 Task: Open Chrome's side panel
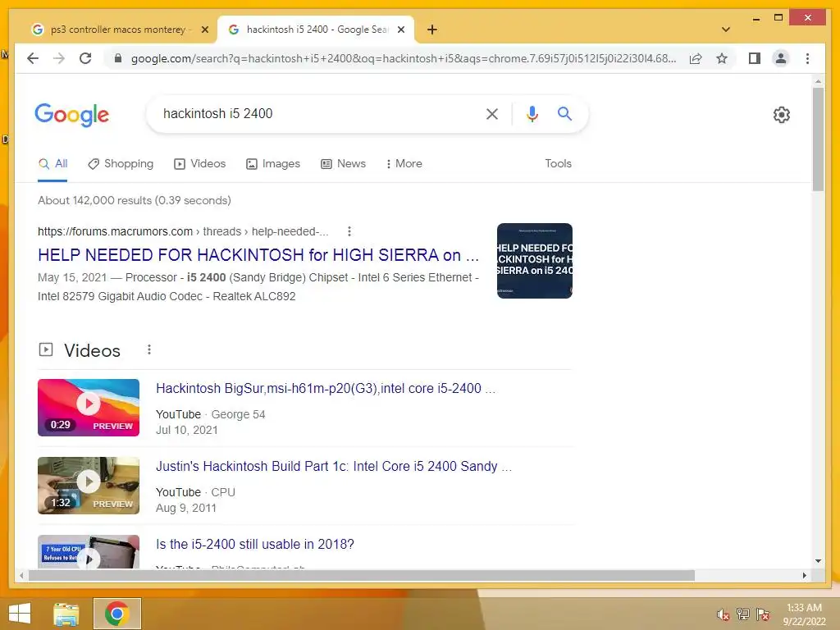[x=755, y=58]
